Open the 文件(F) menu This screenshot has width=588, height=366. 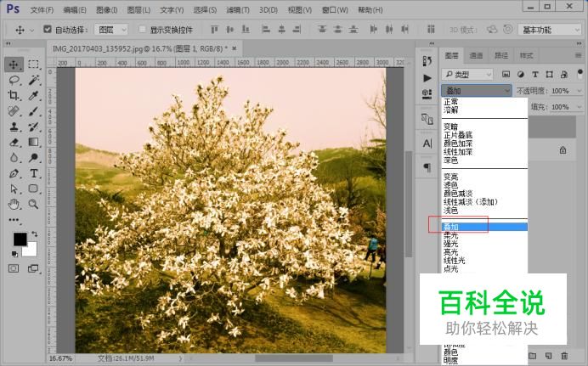point(42,9)
